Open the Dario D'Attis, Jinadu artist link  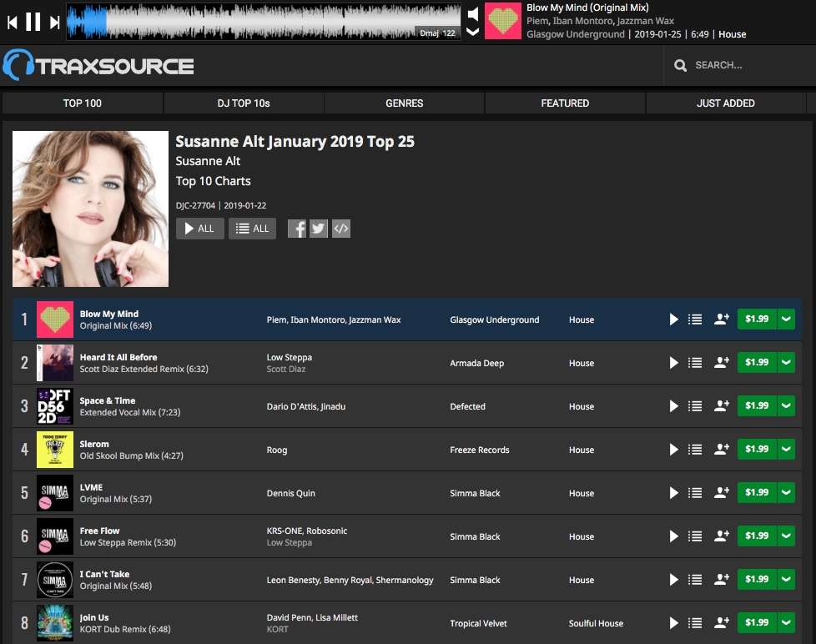[306, 406]
